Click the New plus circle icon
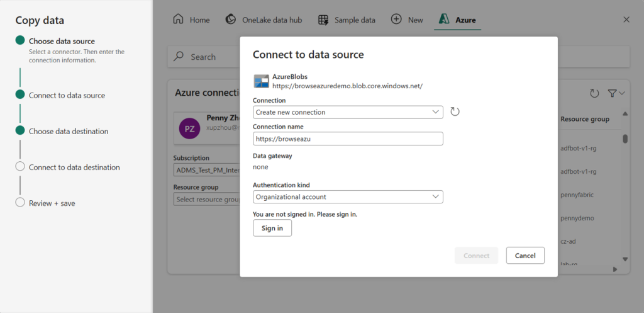Viewport: 644px width, 313px height. point(396,20)
